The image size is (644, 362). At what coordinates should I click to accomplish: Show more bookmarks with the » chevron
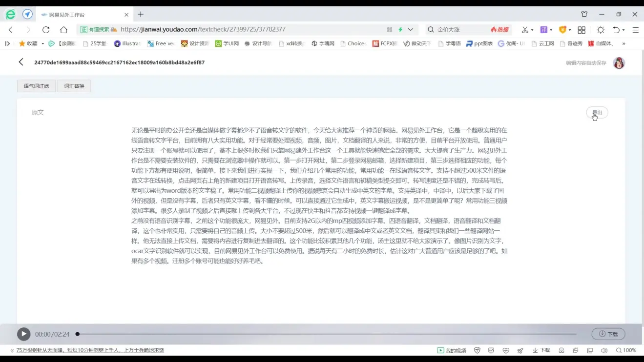tap(623, 43)
